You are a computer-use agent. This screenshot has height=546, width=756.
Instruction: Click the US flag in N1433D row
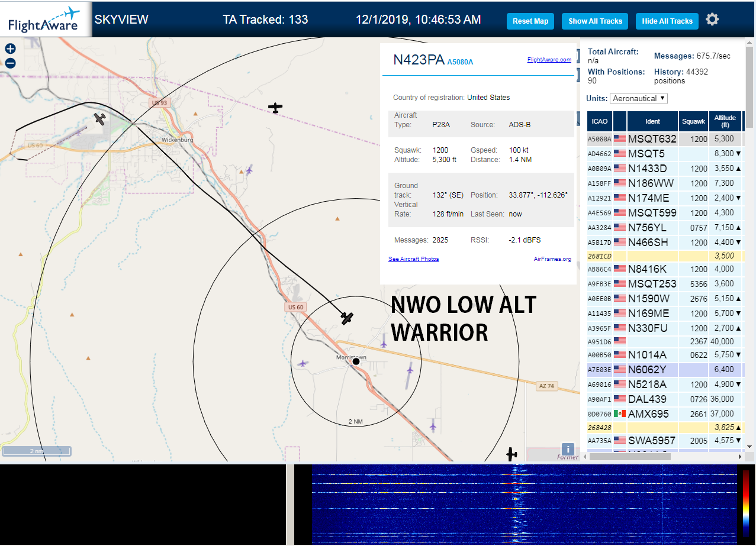pyautogui.click(x=620, y=168)
